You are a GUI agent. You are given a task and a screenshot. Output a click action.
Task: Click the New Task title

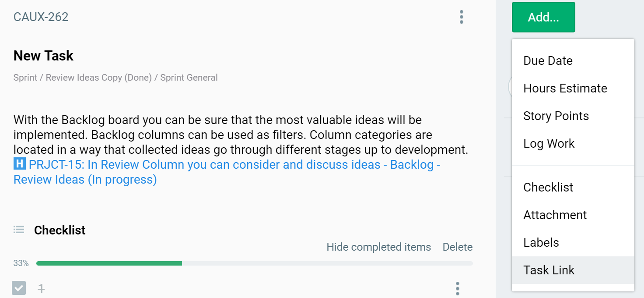(43, 56)
